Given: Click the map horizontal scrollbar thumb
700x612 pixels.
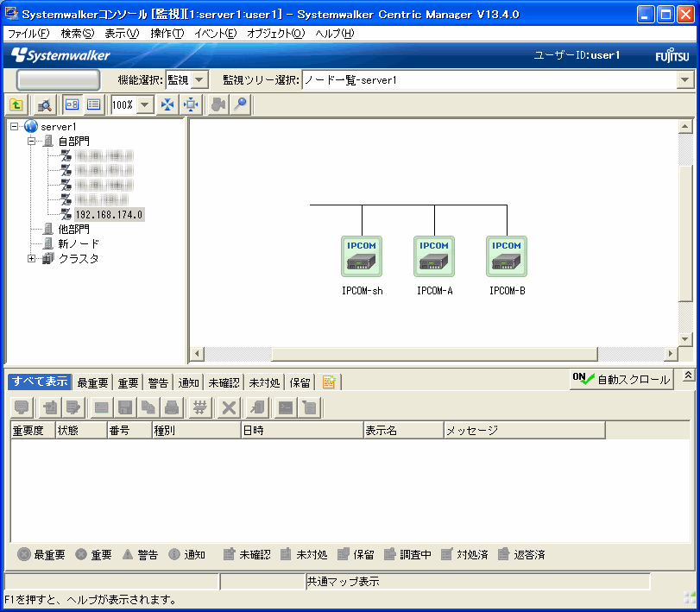Looking at the screenshot, I should 434,354.
